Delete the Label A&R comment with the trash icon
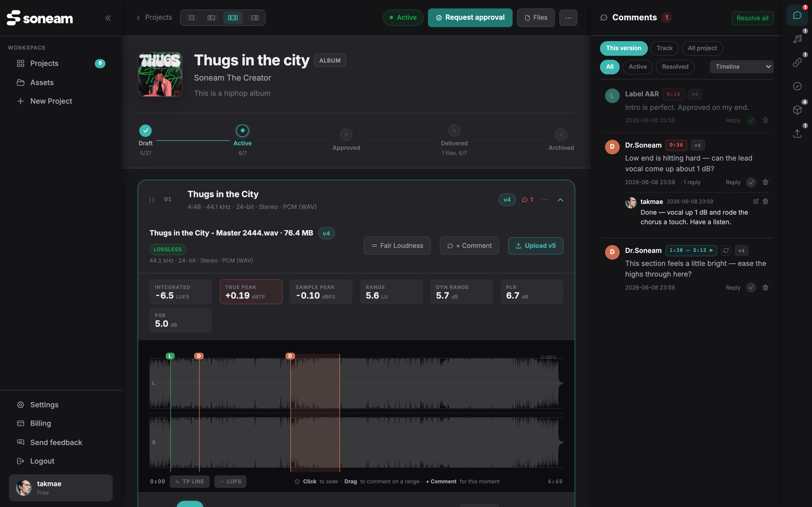The image size is (812, 507). [765, 120]
